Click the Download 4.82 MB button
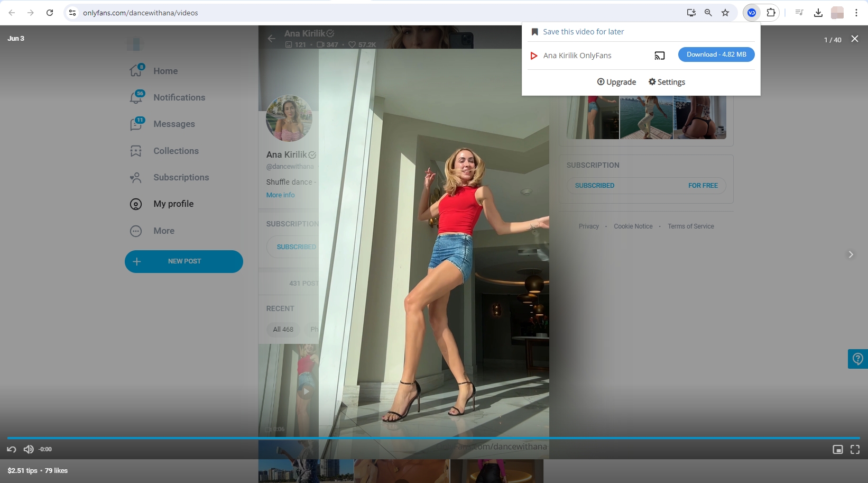The height and width of the screenshot is (483, 868). click(x=716, y=54)
